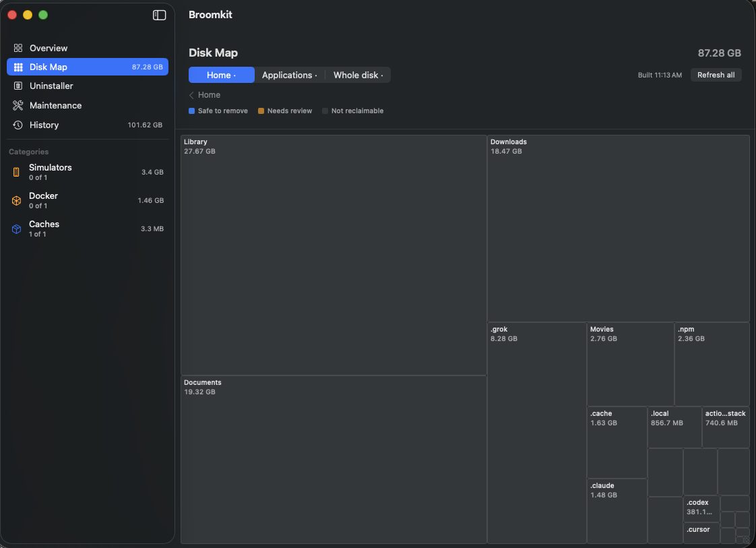Click the 87.28 GB total size text
Image resolution: width=756 pixels, height=548 pixels.
coord(719,53)
